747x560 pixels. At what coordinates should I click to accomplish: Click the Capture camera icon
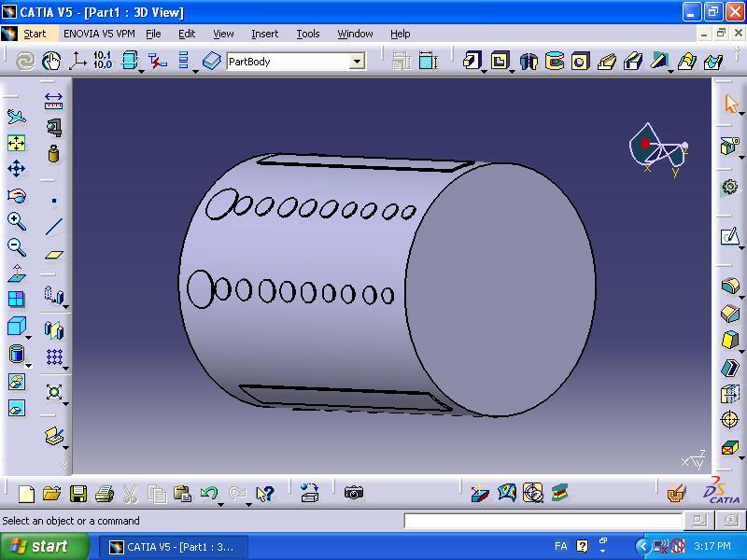(353, 493)
